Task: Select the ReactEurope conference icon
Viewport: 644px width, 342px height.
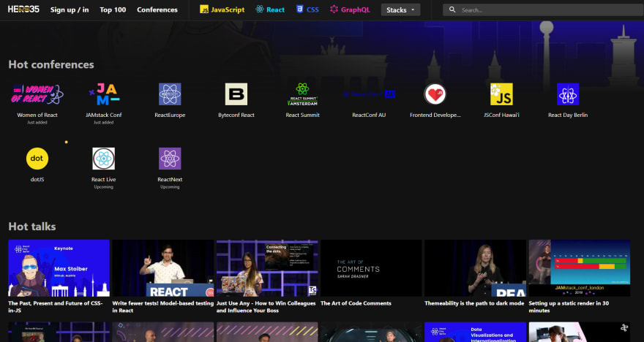Action: (x=170, y=94)
